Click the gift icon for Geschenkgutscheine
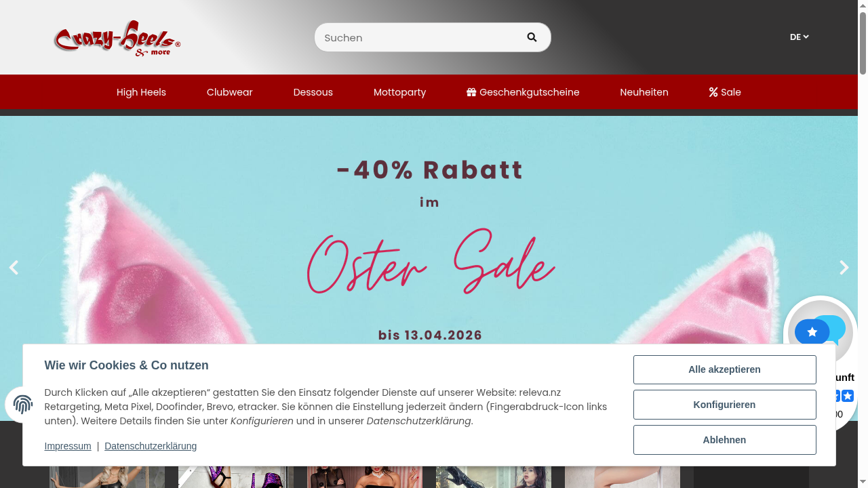This screenshot has width=868, height=488. (x=471, y=92)
